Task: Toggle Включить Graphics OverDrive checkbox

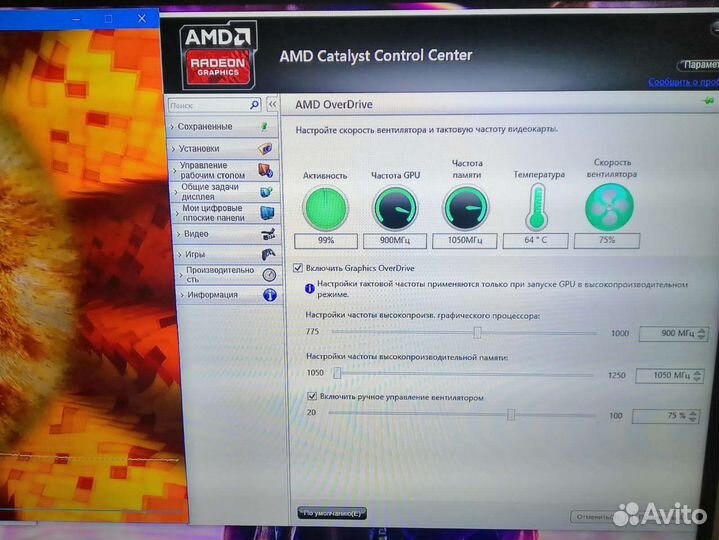Action: pyautogui.click(x=298, y=268)
